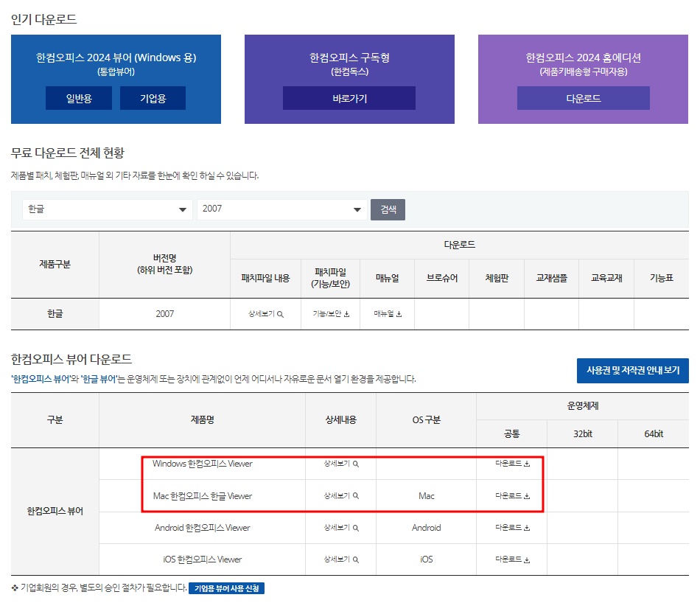
Task: Open 상세보기 for 한글 2007 patch
Action: point(265,314)
